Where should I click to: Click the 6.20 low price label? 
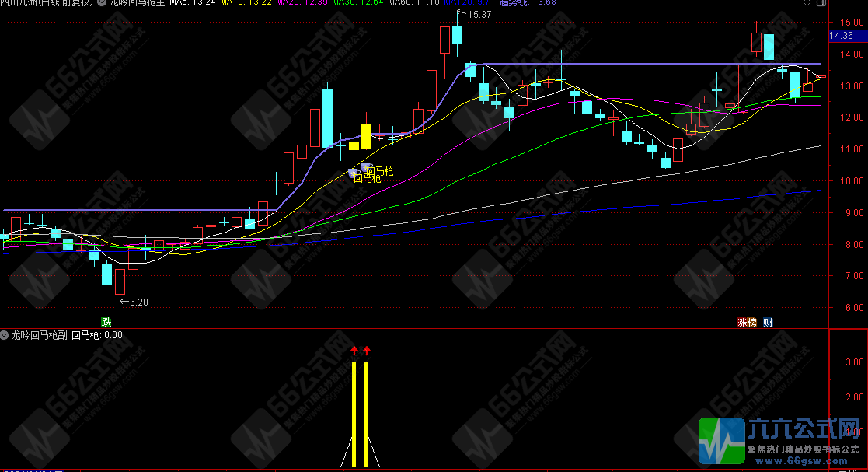(x=138, y=302)
